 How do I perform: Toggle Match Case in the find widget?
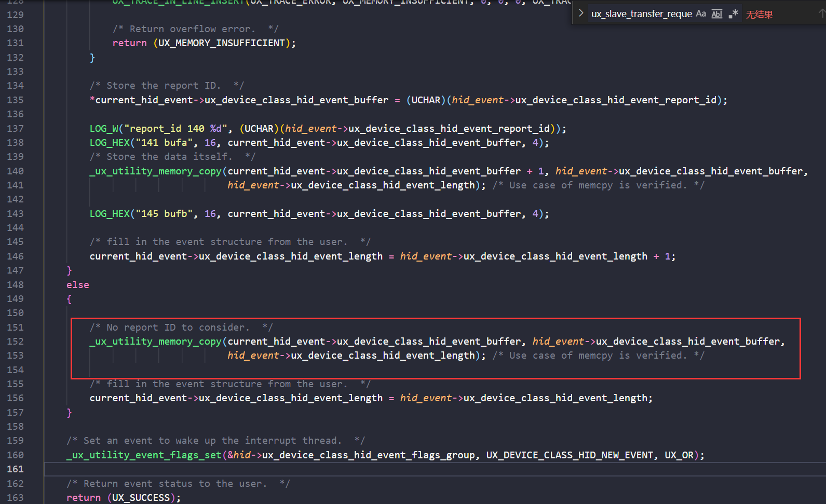pyautogui.click(x=701, y=14)
